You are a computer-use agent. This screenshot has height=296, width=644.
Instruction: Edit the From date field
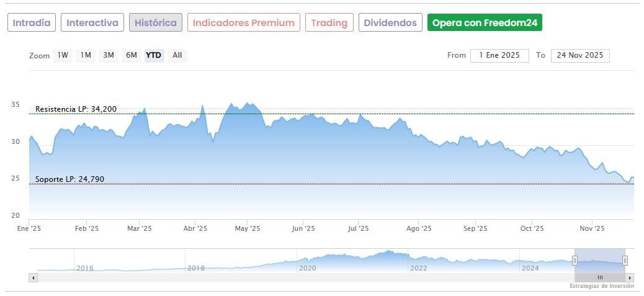(499, 55)
